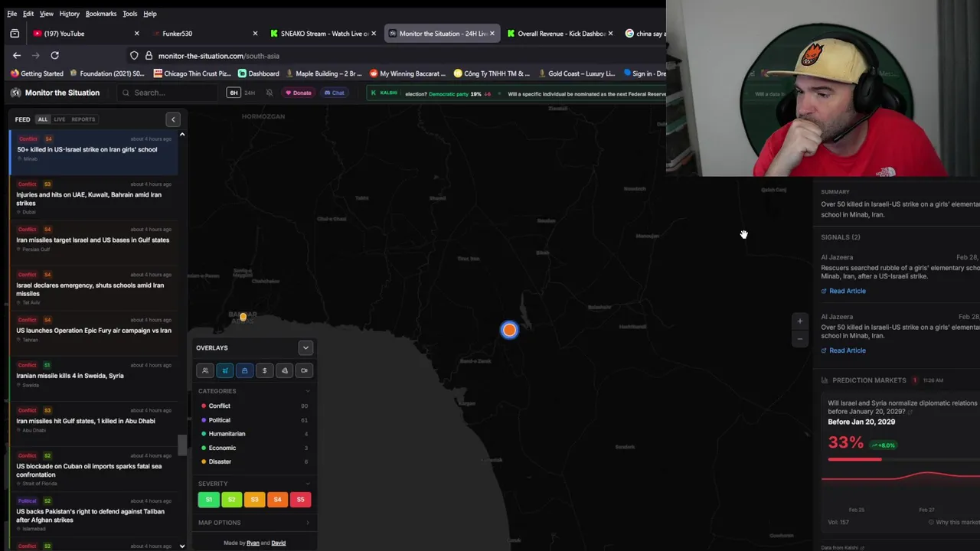Screen dimensions: 980x551
Task: Click the feed scroll up arrow
Action: [182, 135]
